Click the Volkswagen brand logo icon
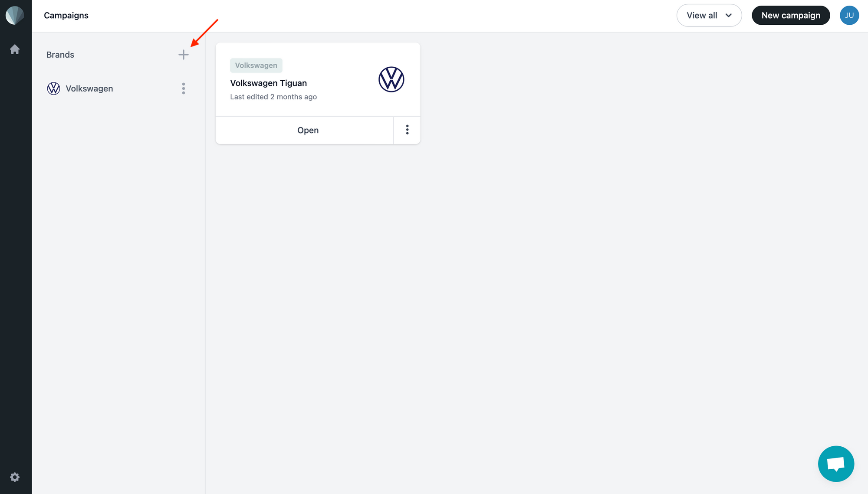 click(x=53, y=88)
